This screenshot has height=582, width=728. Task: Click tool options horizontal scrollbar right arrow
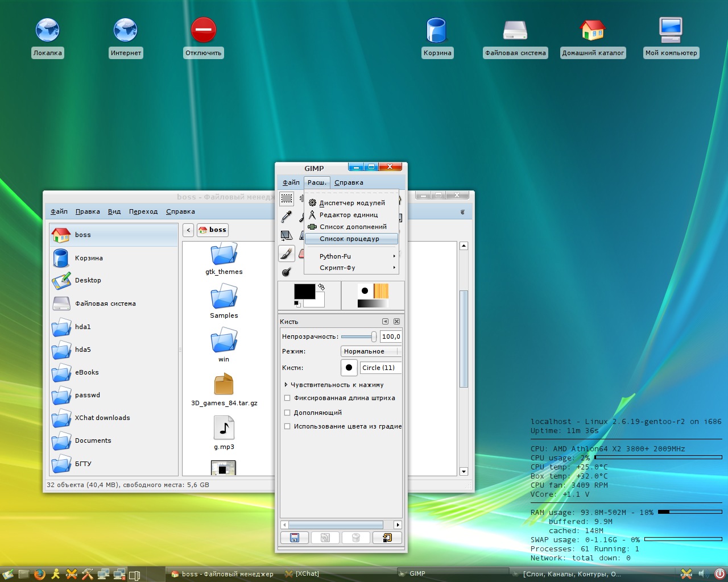point(398,525)
